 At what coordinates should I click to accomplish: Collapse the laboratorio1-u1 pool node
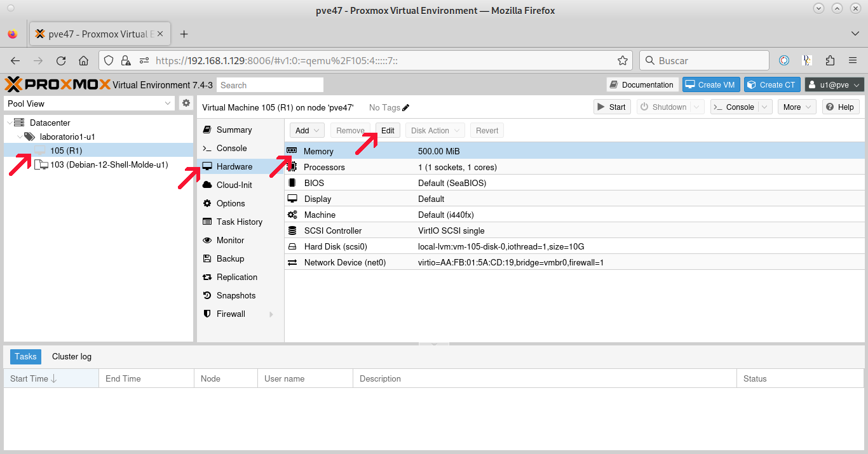[20, 137]
